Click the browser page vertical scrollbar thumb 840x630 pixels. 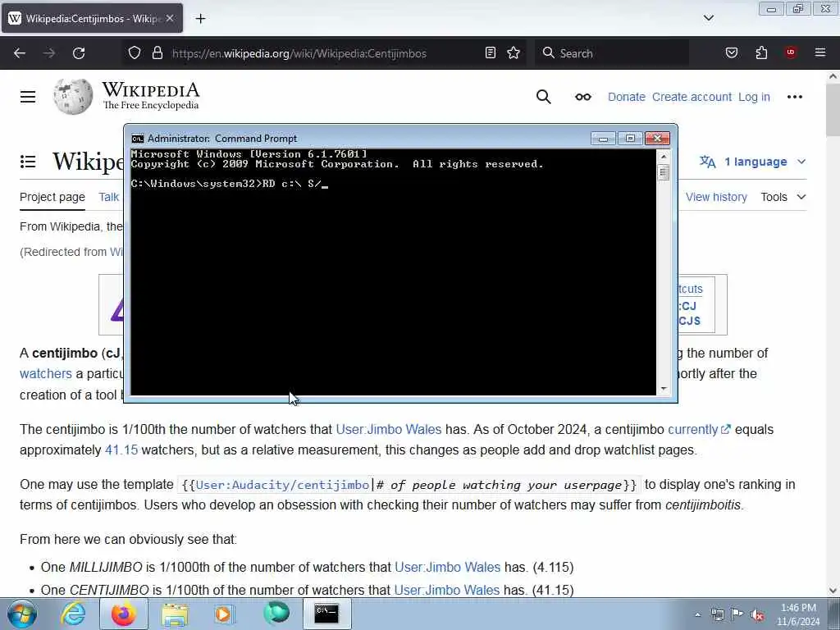pyautogui.click(x=833, y=111)
